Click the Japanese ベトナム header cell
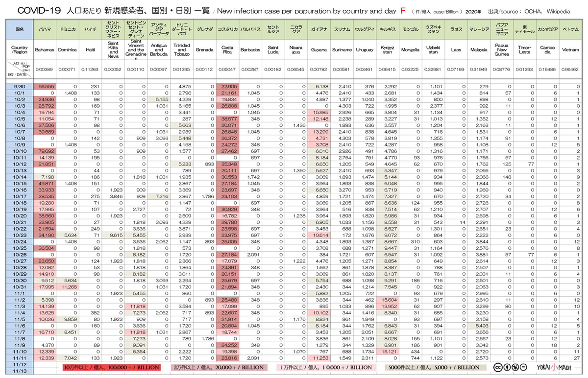588x378 pixels. (570, 29)
